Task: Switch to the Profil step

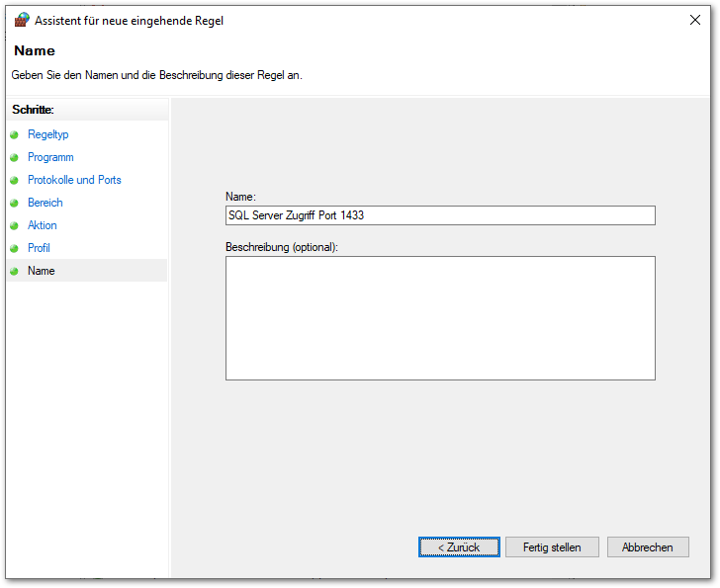Action: pyautogui.click(x=39, y=248)
